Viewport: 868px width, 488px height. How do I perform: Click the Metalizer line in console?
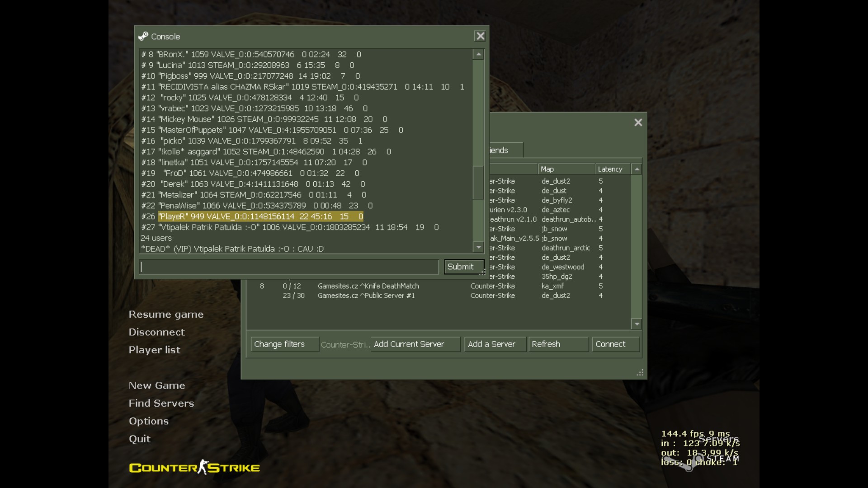pos(254,195)
